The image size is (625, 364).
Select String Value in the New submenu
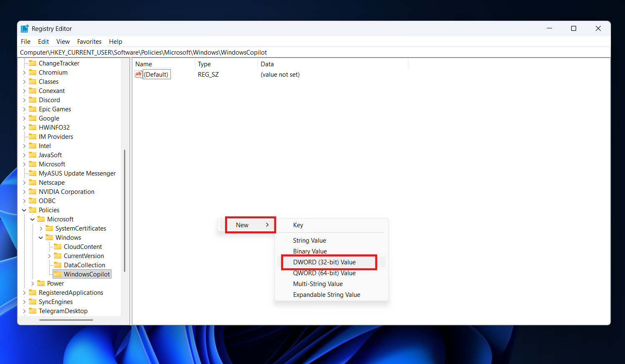click(x=309, y=241)
